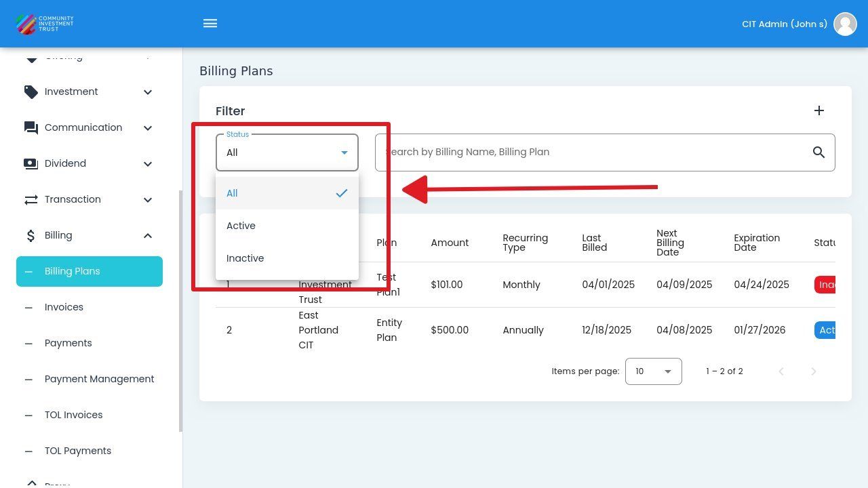Collapse the Billing sidebar section

coord(148,236)
